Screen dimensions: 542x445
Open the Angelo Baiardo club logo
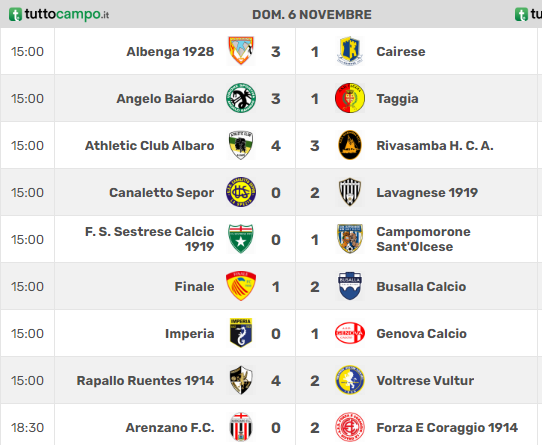pos(241,98)
